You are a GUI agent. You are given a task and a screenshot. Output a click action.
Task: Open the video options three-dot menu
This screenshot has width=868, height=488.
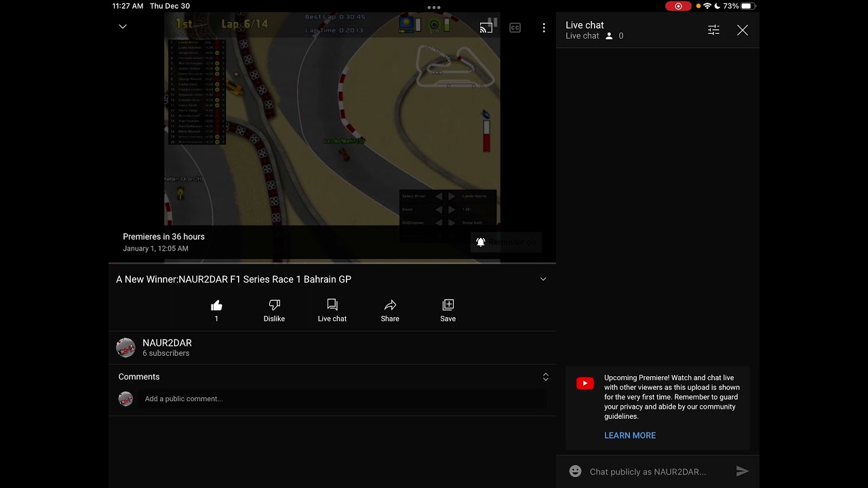(544, 28)
